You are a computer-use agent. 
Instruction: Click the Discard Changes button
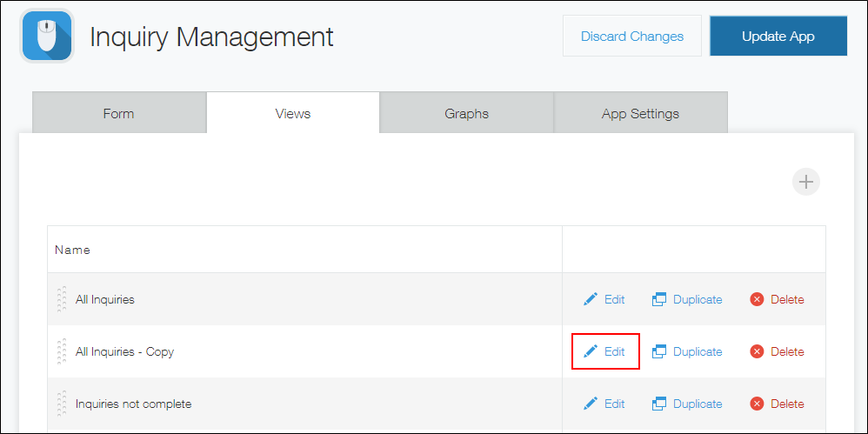(631, 36)
